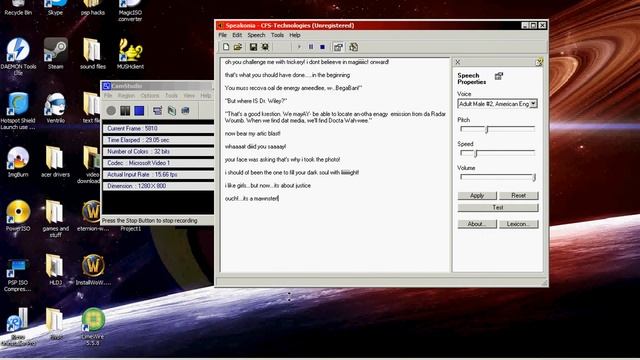Viewport: 640px width, 360px height.
Task: Click CamStudio "Dimension : 1280 X 800" row
Action: [158, 186]
